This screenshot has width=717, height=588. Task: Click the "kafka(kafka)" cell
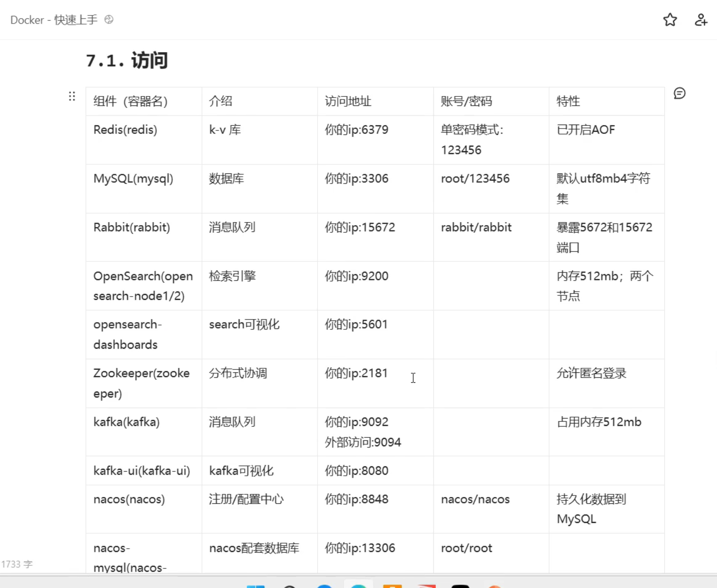pos(144,432)
